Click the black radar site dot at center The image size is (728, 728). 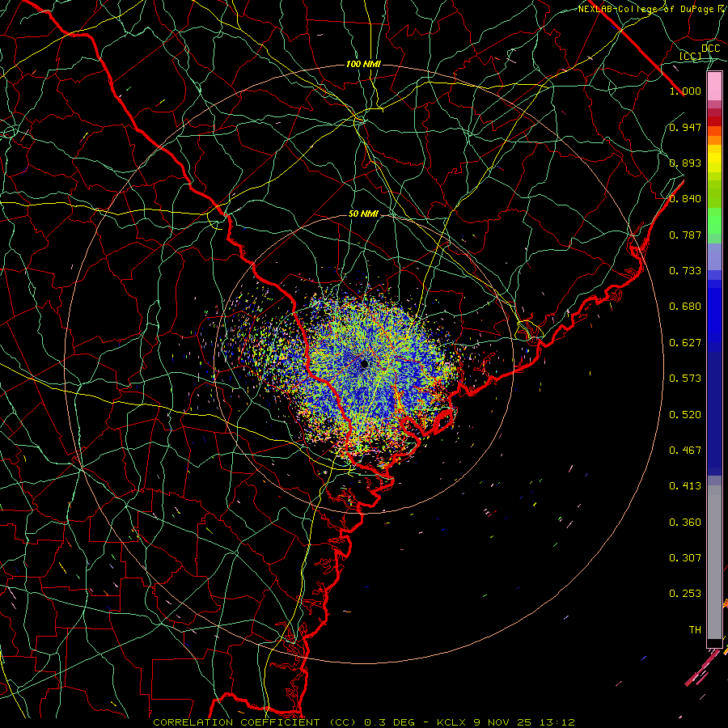pos(364,364)
